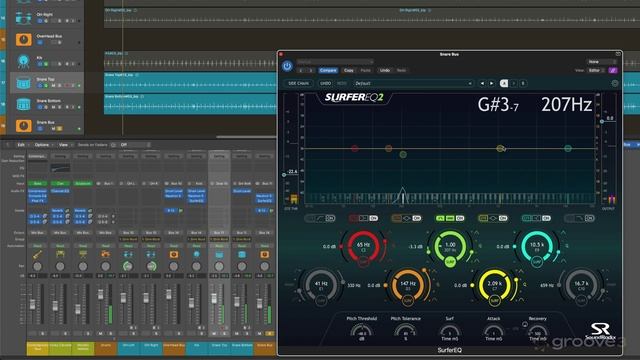
Task: Click the side chain threshold handle -22.6
Action: click(x=284, y=175)
